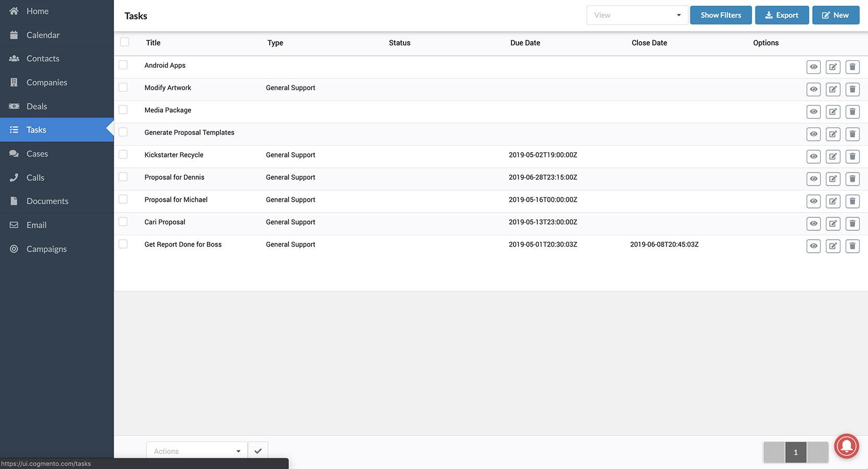Navigate to the Deals section

(36, 106)
